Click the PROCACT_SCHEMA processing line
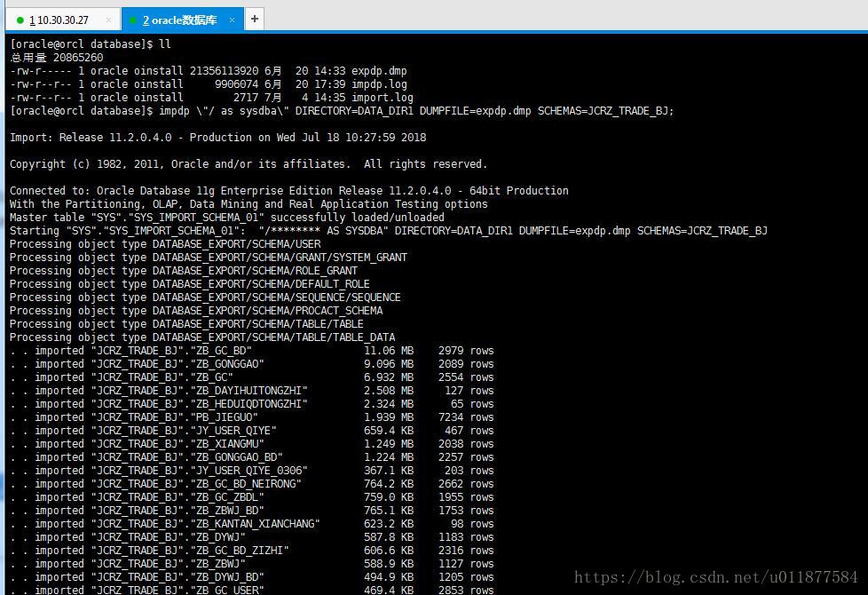This screenshot has width=868, height=595. tap(196, 310)
